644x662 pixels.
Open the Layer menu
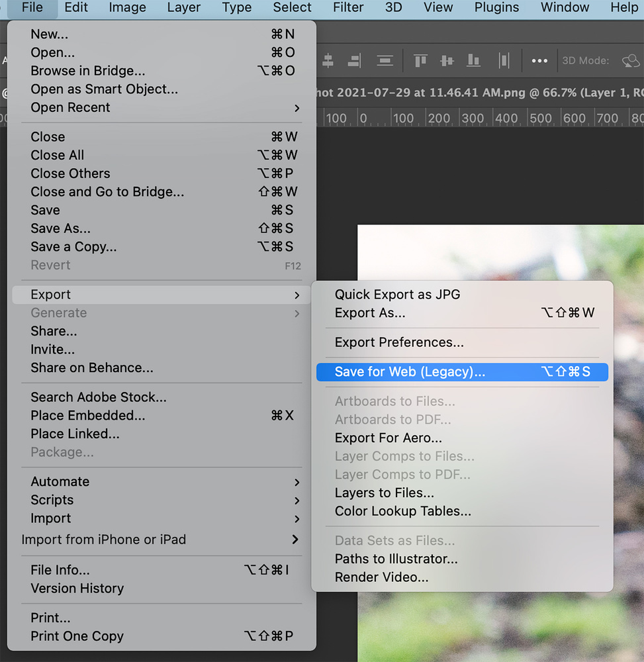point(183,7)
